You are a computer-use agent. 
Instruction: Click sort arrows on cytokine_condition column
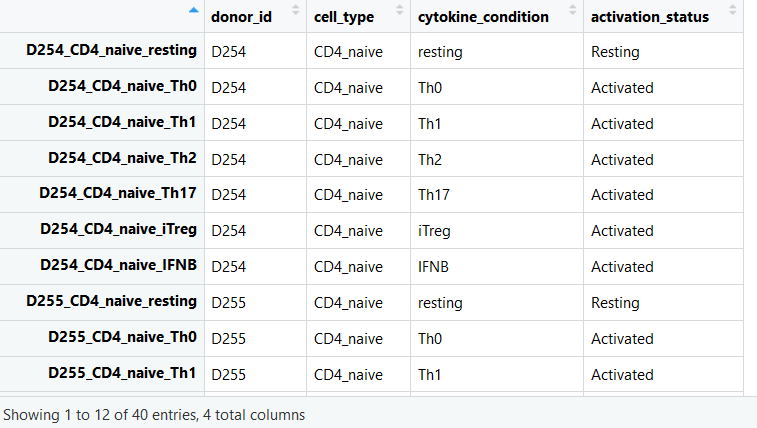click(x=573, y=10)
